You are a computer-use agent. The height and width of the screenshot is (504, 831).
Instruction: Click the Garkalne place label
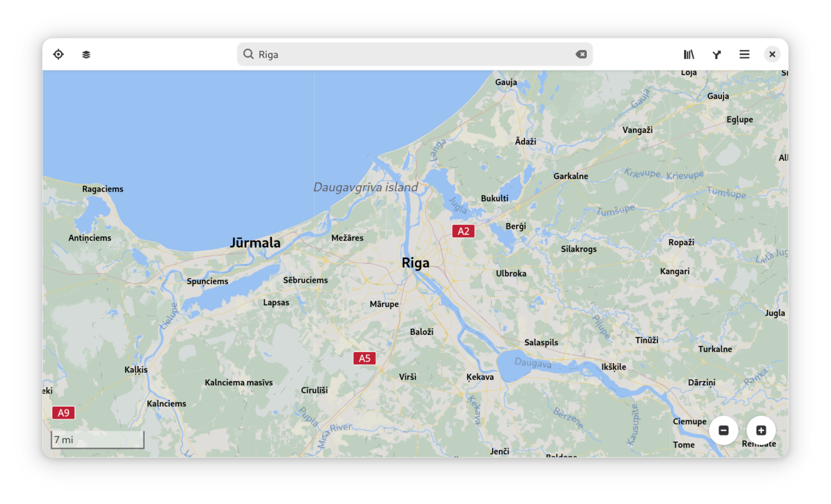point(571,176)
